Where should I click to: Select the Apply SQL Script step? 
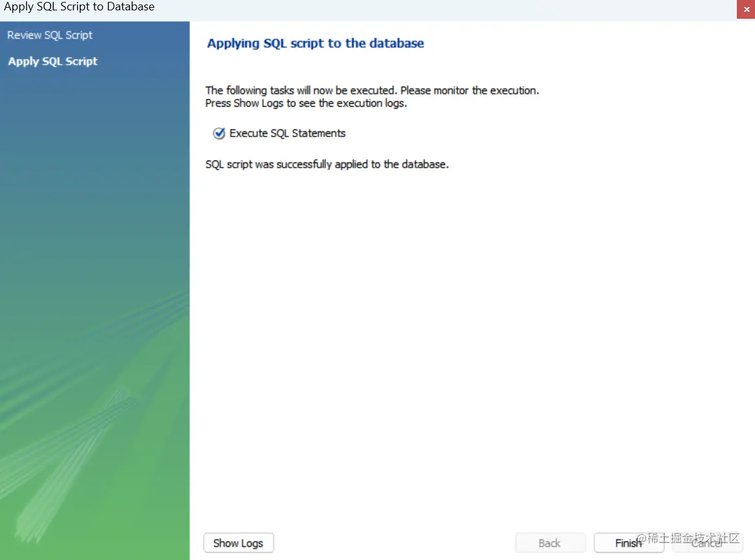click(52, 62)
